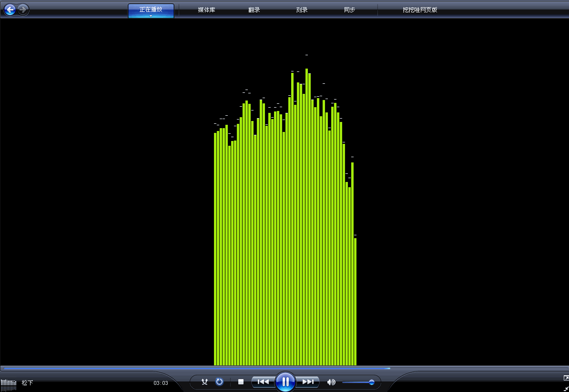Click the green bars visualization area
Viewport: 569px width, 392px height.
coord(285,218)
